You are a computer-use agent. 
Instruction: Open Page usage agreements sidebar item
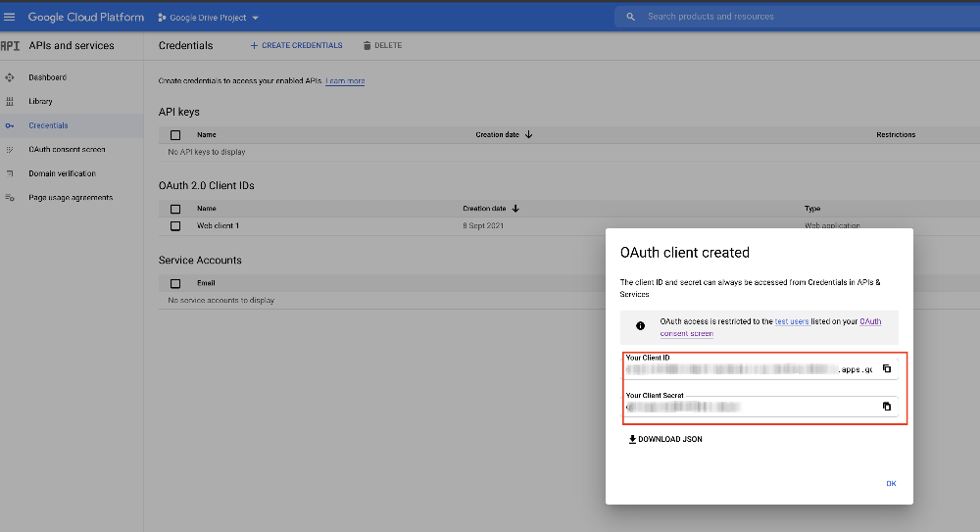pyautogui.click(x=71, y=198)
